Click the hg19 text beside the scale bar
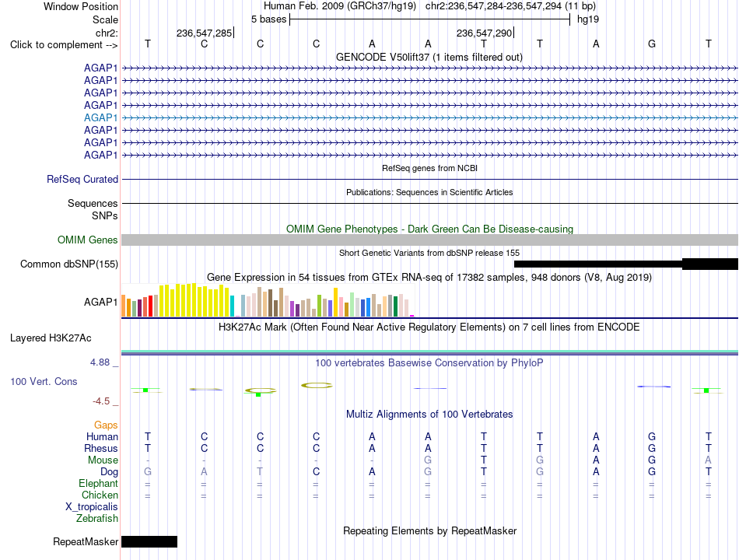This screenshot has height=560, width=739. pyautogui.click(x=588, y=19)
